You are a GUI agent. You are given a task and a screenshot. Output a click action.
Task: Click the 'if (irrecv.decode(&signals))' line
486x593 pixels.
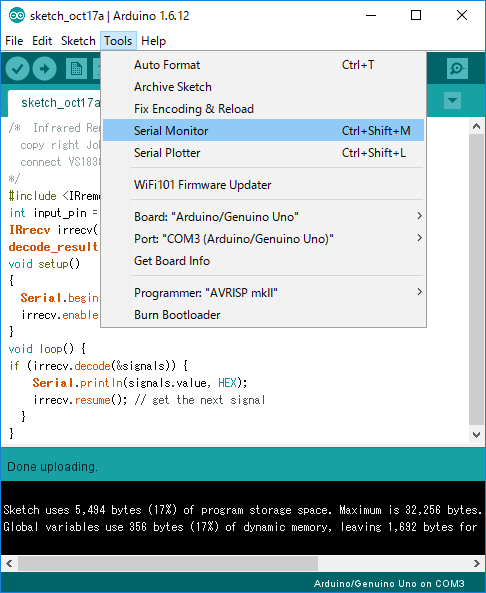tap(98, 366)
